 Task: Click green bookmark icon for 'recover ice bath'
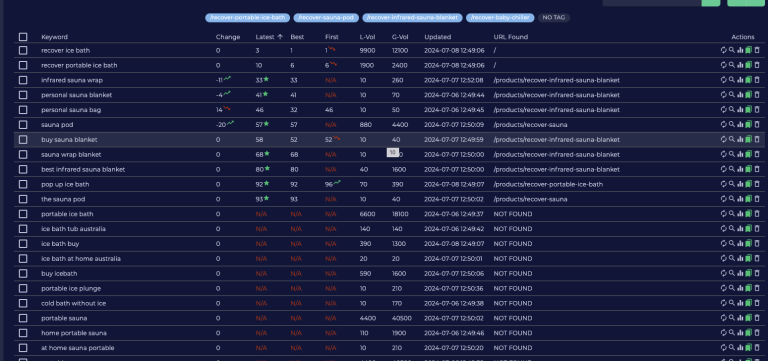[748, 50]
